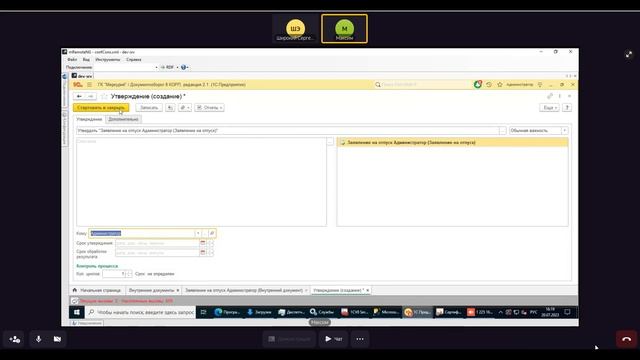The width and height of the screenshot is (640, 360).
Task: Click the add participant icon
Action: point(15,339)
